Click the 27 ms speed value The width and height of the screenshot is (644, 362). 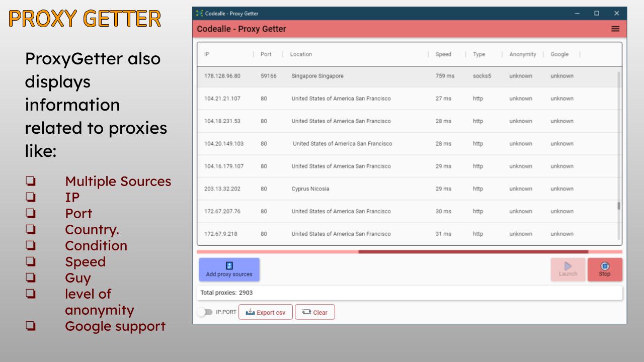[x=443, y=99]
